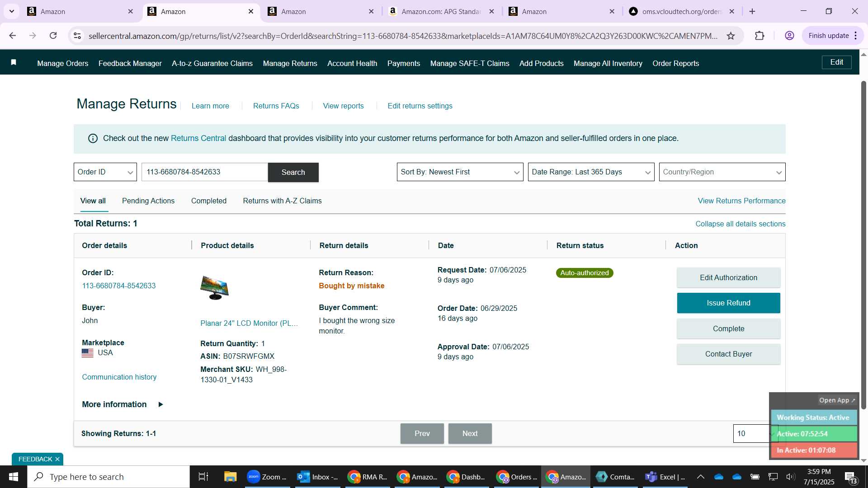Open the Date Range Last 365 Days dropdown

click(591, 172)
